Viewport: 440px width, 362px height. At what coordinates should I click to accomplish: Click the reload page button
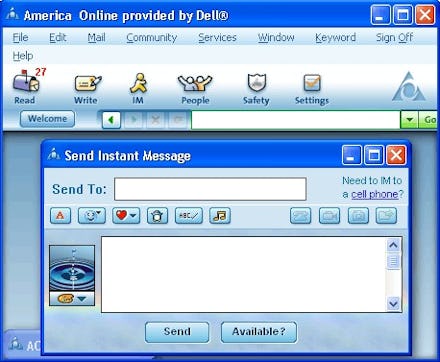[177, 119]
